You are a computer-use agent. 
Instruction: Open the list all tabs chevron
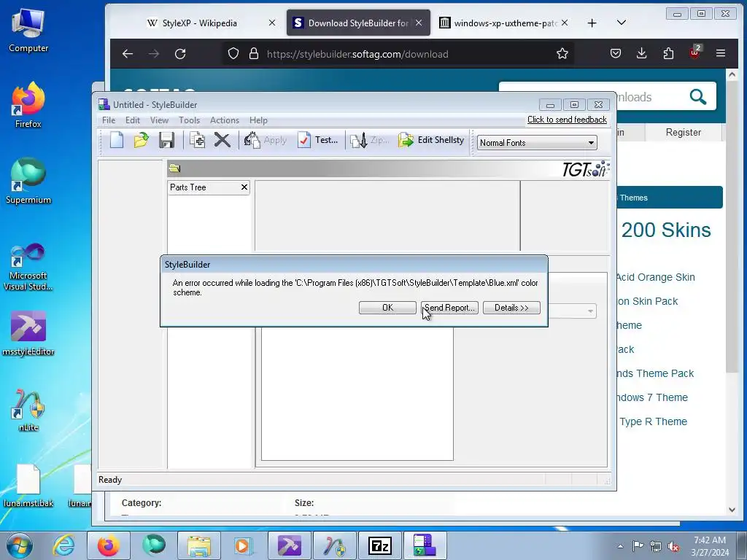coord(622,23)
